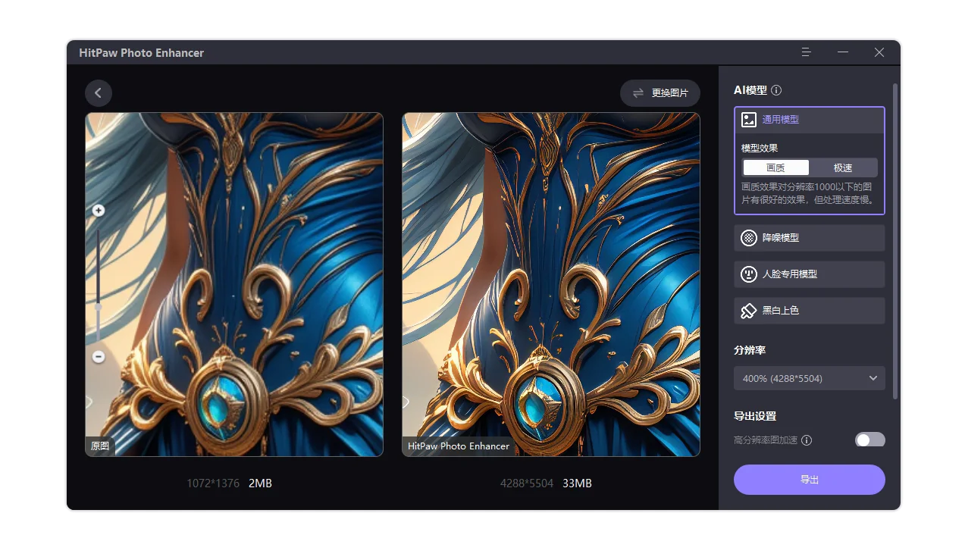Click the 降噪模型 denoise icon
This screenshot has width=965, height=560.
click(x=749, y=238)
